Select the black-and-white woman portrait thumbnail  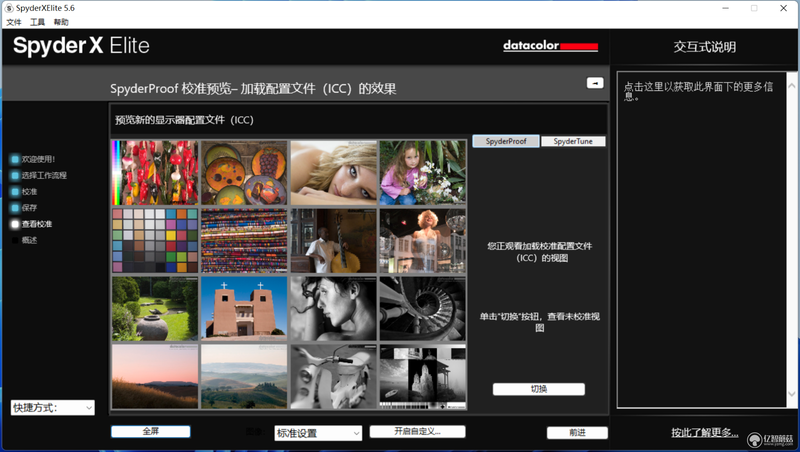[x=334, y=309]
